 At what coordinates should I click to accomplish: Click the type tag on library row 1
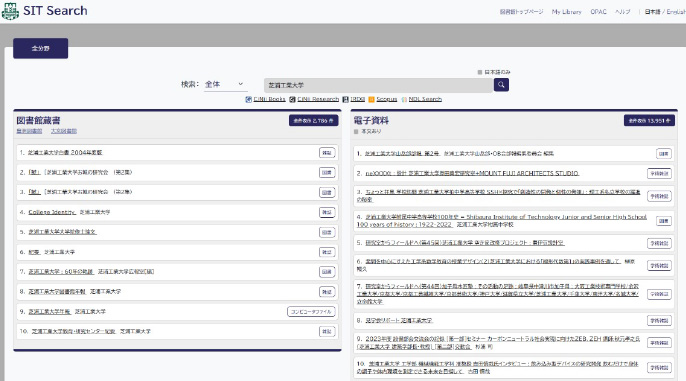coord(327,153)
